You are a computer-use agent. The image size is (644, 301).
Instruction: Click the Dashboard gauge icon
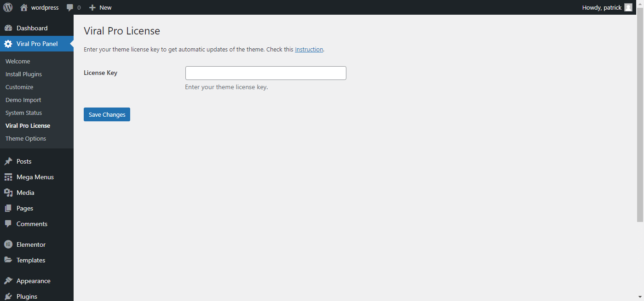click(x=8, y=28)
